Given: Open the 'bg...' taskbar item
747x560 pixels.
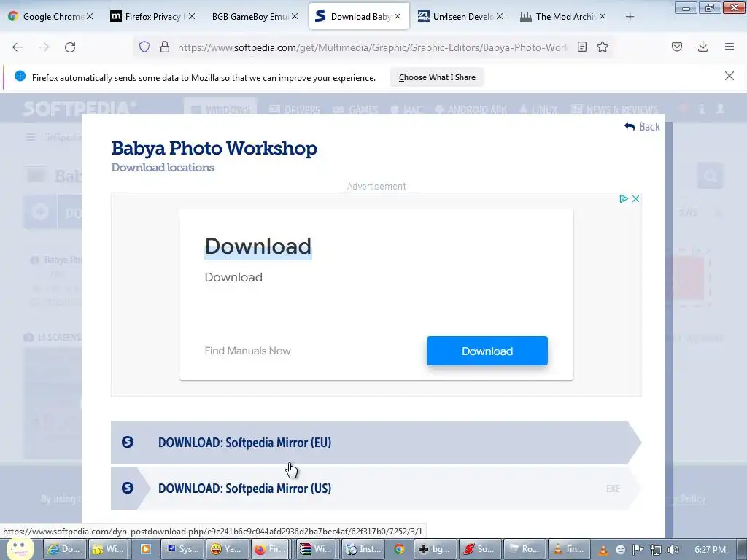Looking at the screenshot, I should (x=435, y=549).
